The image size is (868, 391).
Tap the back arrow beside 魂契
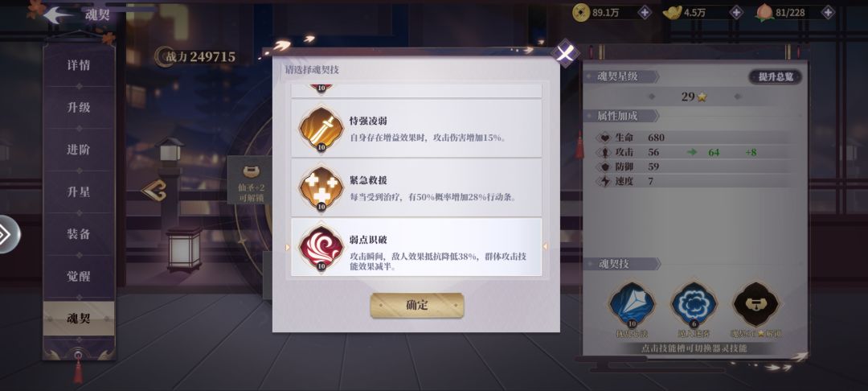click(x=58, y=15)
